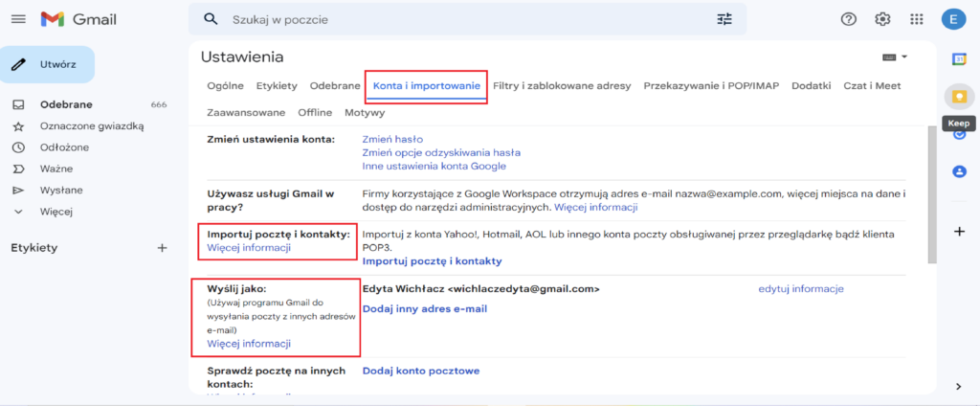This screenshot has width=980, height=406.
Task: Open Contacts in the side panel
Action: tap(958, 171)
